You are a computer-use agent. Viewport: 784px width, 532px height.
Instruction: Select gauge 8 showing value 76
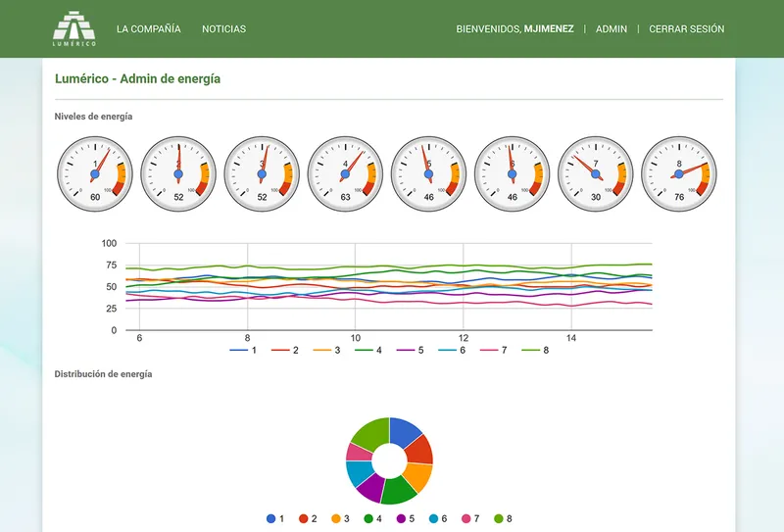pyautogui.click(x=679, y=173)
